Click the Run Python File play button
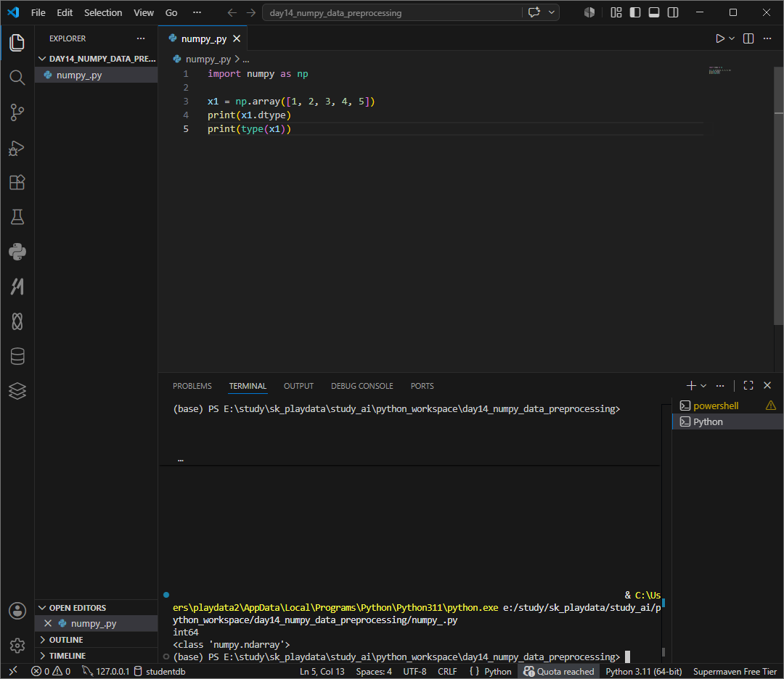The width and height of the screenshot is (784, 679). coord(719,38)
